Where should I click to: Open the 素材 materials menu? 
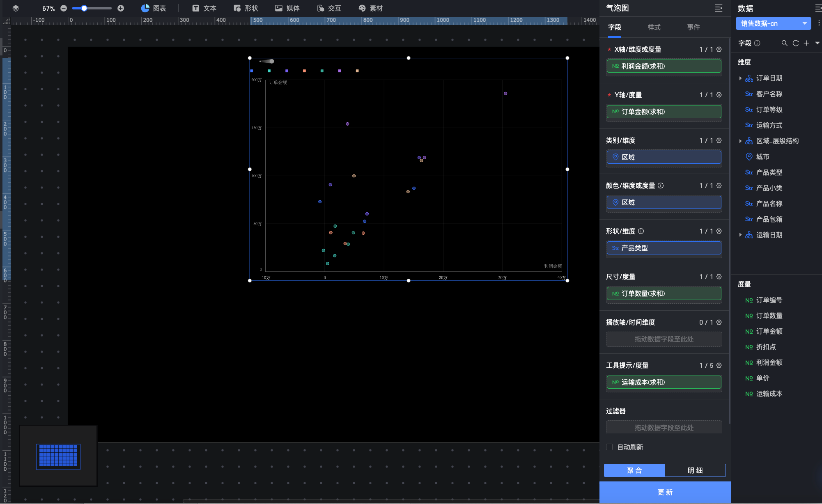tap(370, 8)
